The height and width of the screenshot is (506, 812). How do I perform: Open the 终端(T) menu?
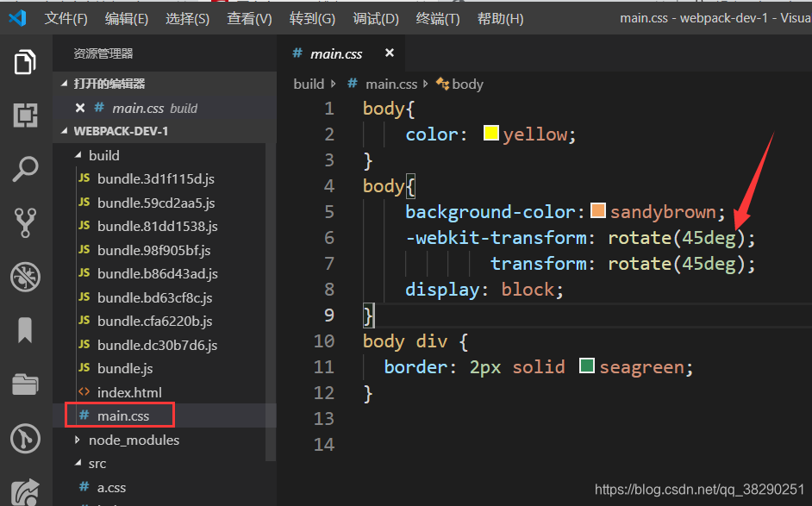(x=438, y=19)
